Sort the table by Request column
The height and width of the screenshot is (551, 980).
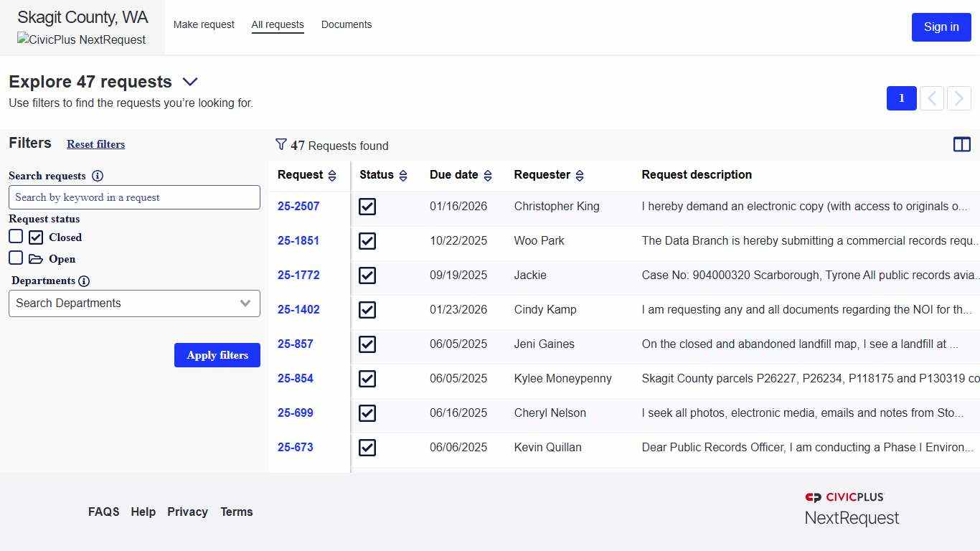[x=331, y=174]
